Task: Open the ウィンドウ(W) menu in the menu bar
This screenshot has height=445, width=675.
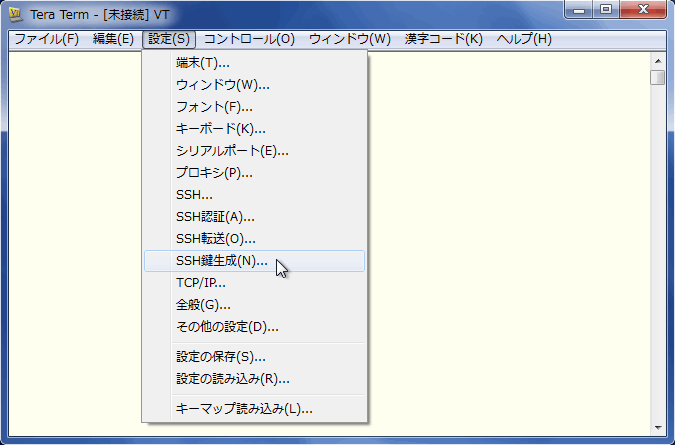Action: 350,39
